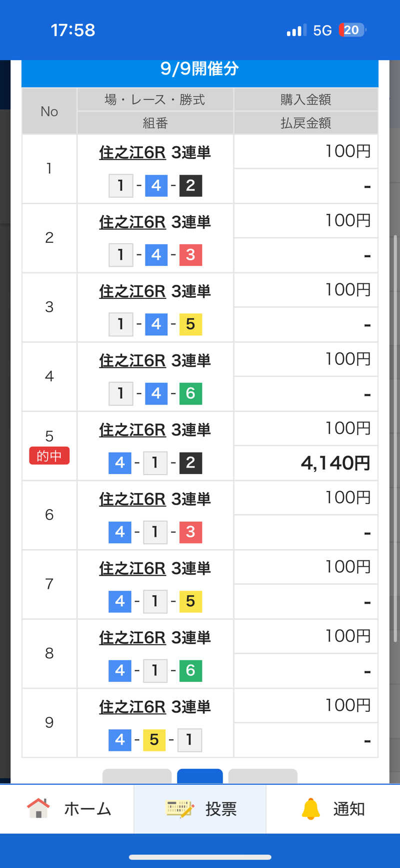The image size is (400, 868).
Task: Switch to the 通知 tab
Action: tap(333, 808)
